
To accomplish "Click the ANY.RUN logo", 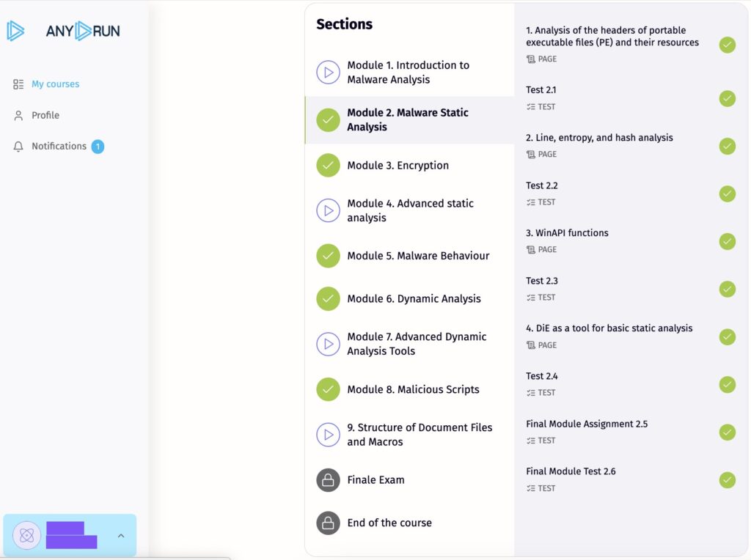I will coord(63,31).
